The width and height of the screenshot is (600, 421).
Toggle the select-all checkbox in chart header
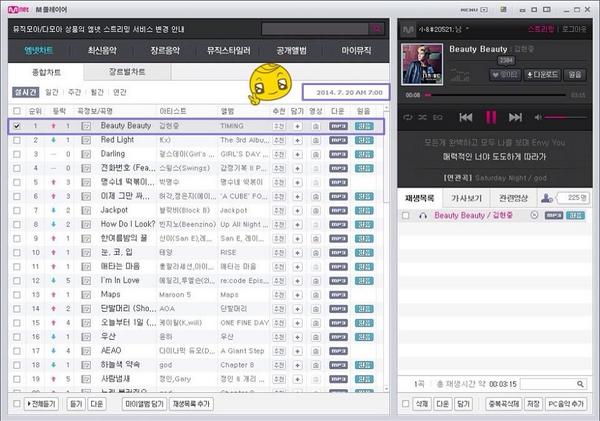coord(17,111)
